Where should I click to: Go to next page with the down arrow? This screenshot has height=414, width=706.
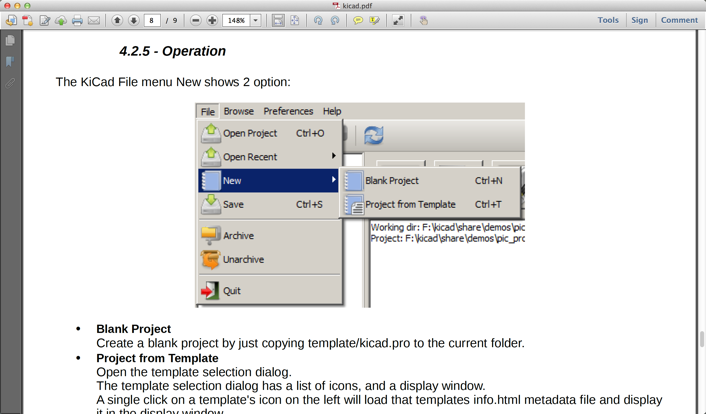click(134, 20)
